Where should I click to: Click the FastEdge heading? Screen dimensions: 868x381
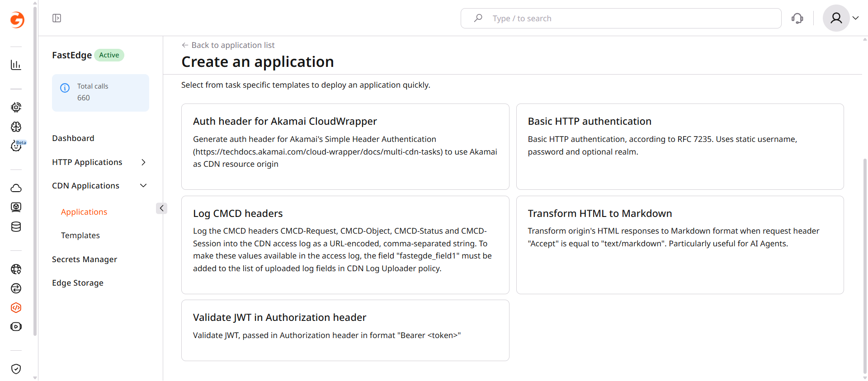coord(72,55)
